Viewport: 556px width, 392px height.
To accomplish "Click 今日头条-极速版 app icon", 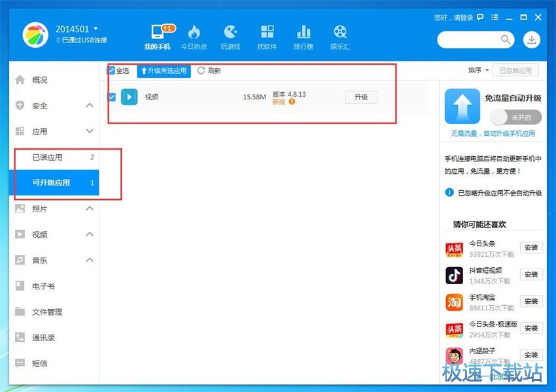I will pyautogui.click(x=454, y=329).
